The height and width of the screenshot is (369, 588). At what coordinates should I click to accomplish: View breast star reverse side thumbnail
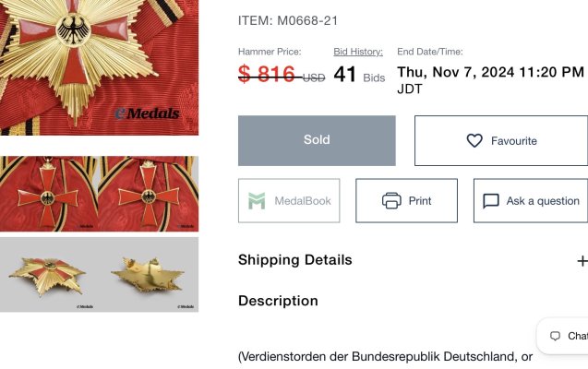pos(148,274)
